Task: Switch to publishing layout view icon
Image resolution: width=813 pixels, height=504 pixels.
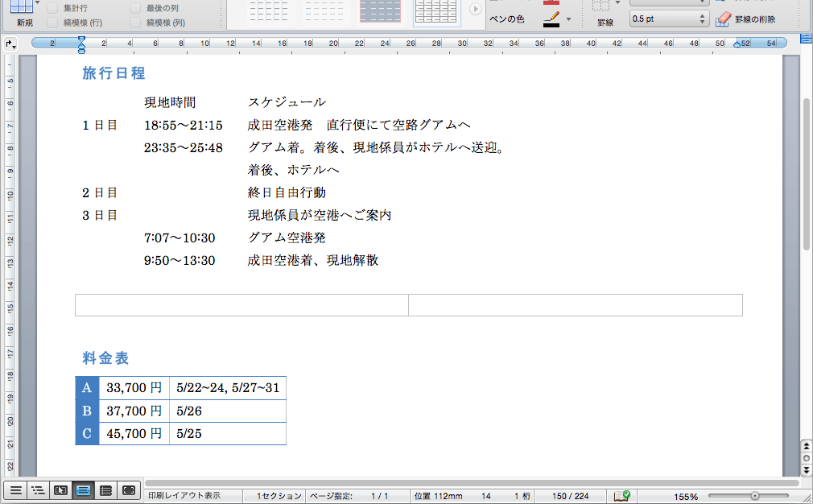Action: click(60, 490)
